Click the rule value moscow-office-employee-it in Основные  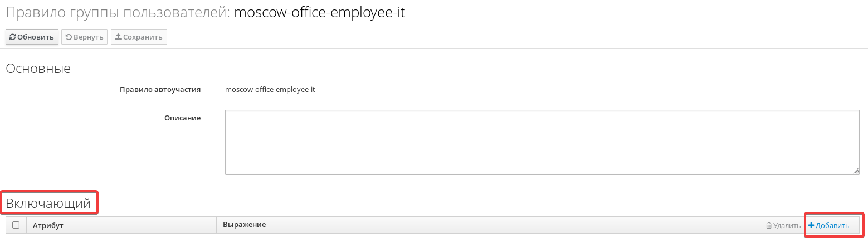click(x=270, y=89)
